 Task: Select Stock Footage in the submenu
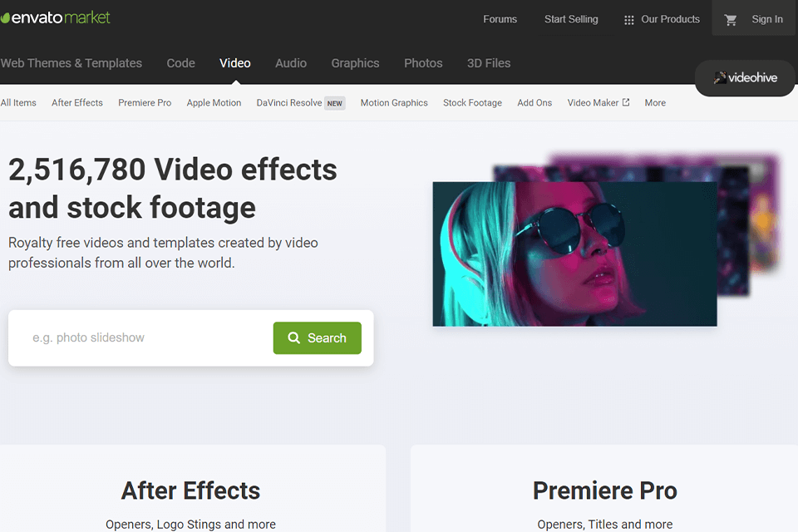point(472,103)
